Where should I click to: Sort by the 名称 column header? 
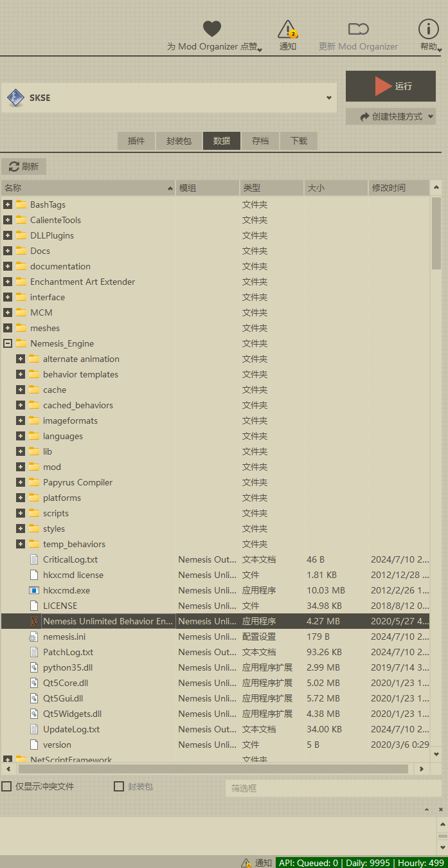(88, 188)
